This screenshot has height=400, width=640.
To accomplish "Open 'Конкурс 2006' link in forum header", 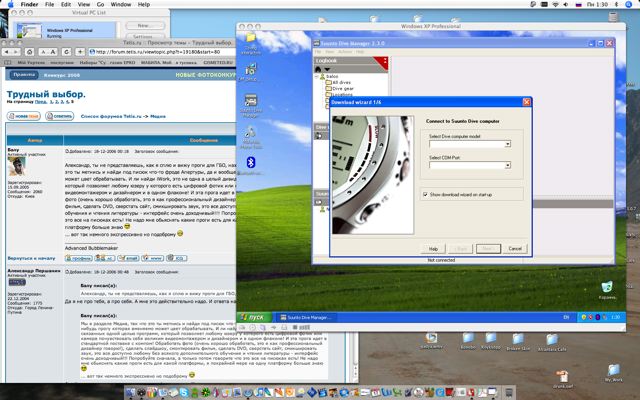I will point(62,75).
